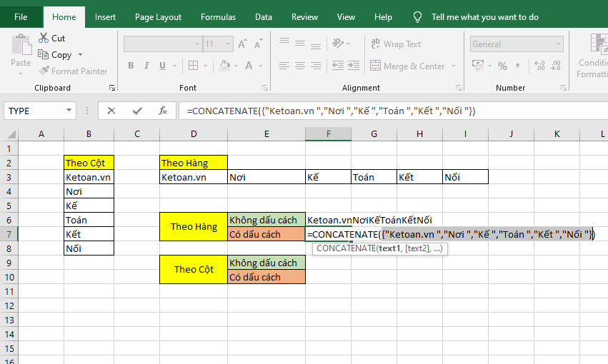Click the Format Painter brush icon

[44, 71]
